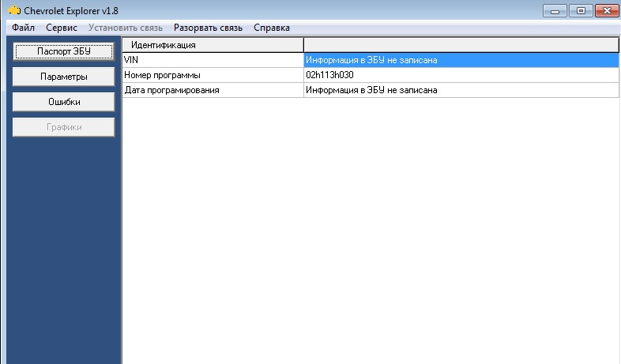Open the Паспорт ЭБУ section
This screenshot has height=364, width=621.
[64, 51]
